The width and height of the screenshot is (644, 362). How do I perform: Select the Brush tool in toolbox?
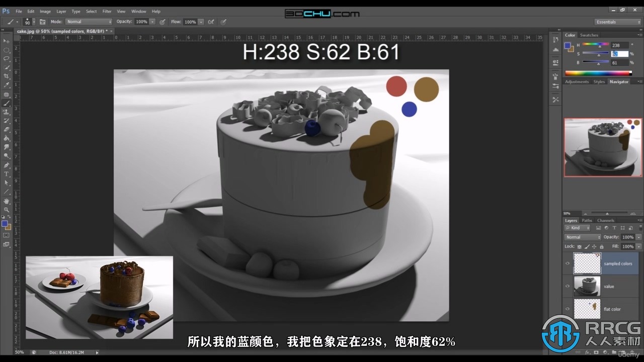tap(7, 103)
